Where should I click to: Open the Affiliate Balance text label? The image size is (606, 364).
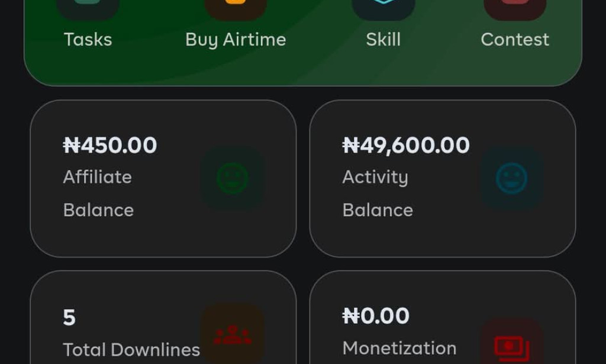98,193
